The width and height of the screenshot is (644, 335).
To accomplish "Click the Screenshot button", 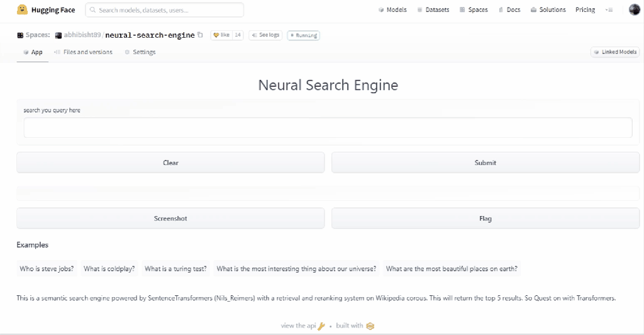I will tap(170, 219).
